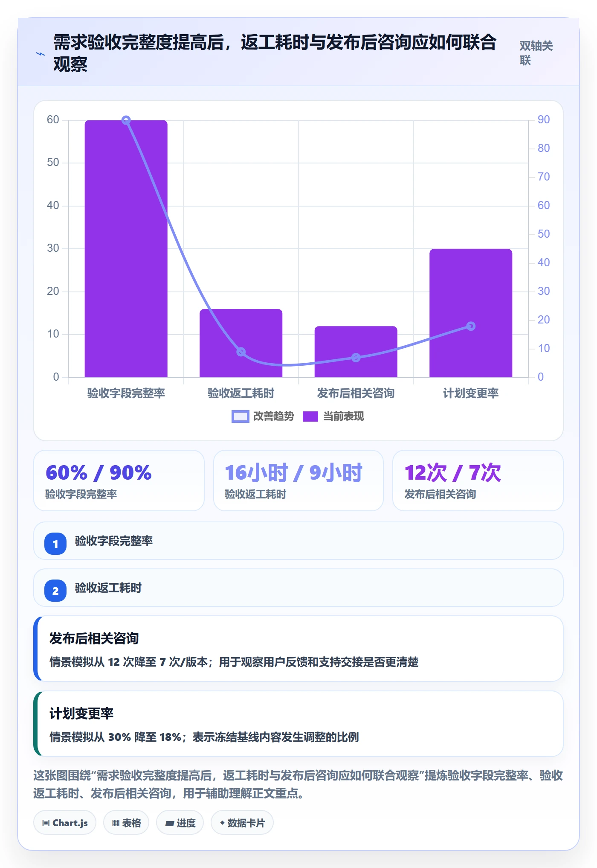Click the 改善趋势 legend label
597x868 pixels.
click(273, 416)
